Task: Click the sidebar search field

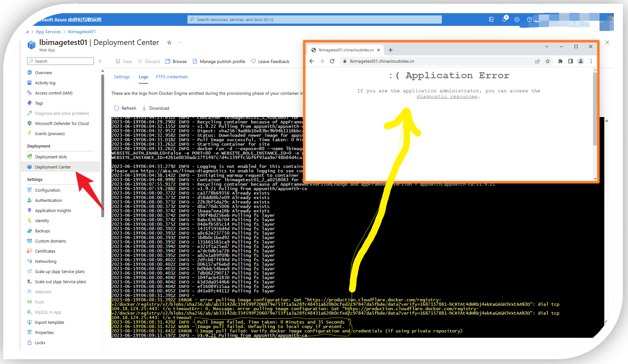Action: [61, 61]
